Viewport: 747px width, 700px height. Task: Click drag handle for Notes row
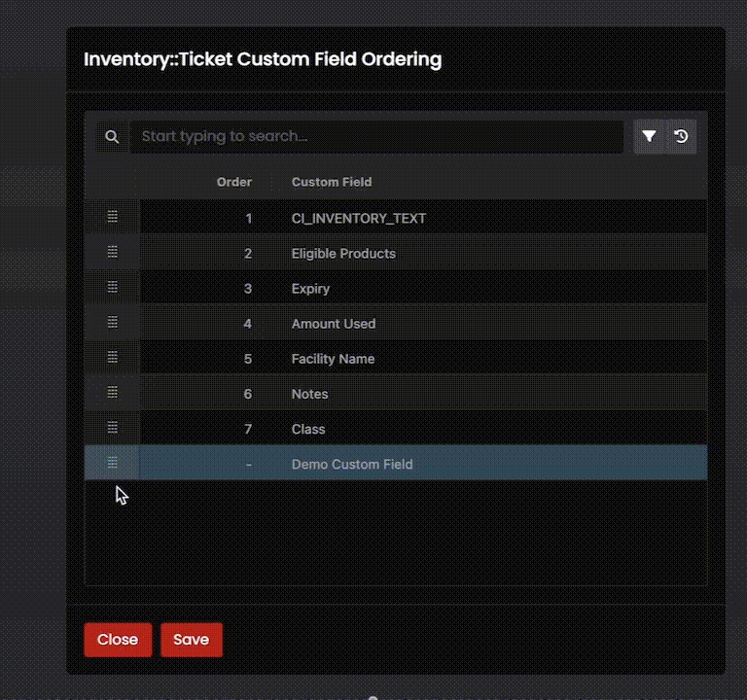click(112, 392)
